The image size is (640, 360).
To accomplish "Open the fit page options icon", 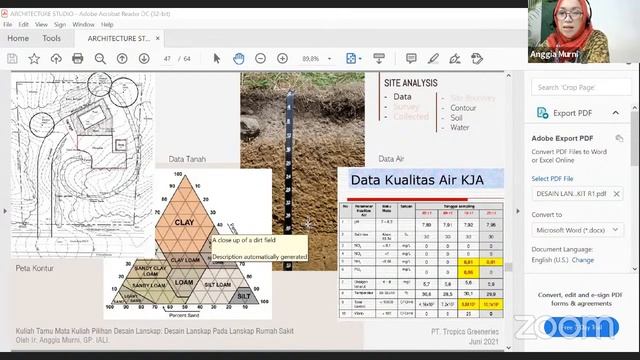I will pos(351,59).
